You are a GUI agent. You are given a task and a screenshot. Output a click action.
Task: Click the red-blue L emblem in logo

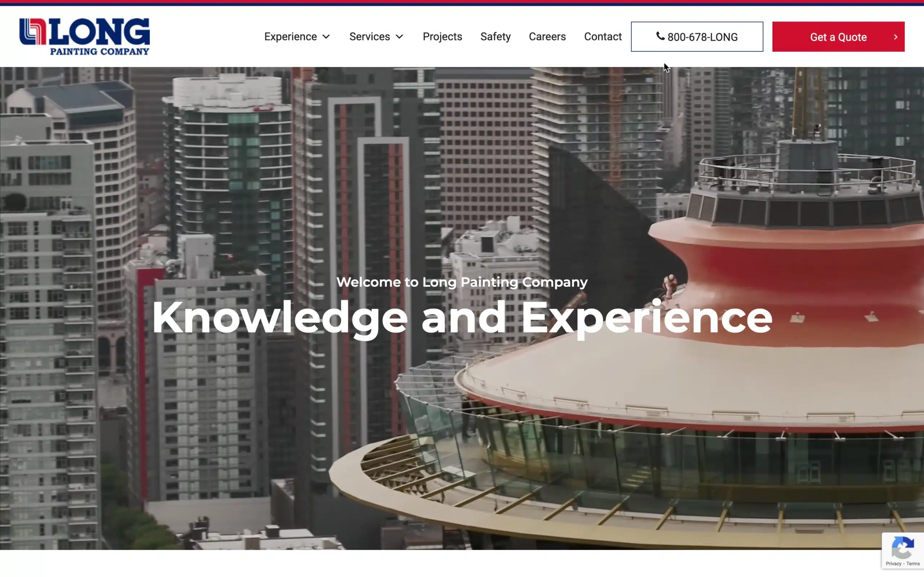[33, 32]
